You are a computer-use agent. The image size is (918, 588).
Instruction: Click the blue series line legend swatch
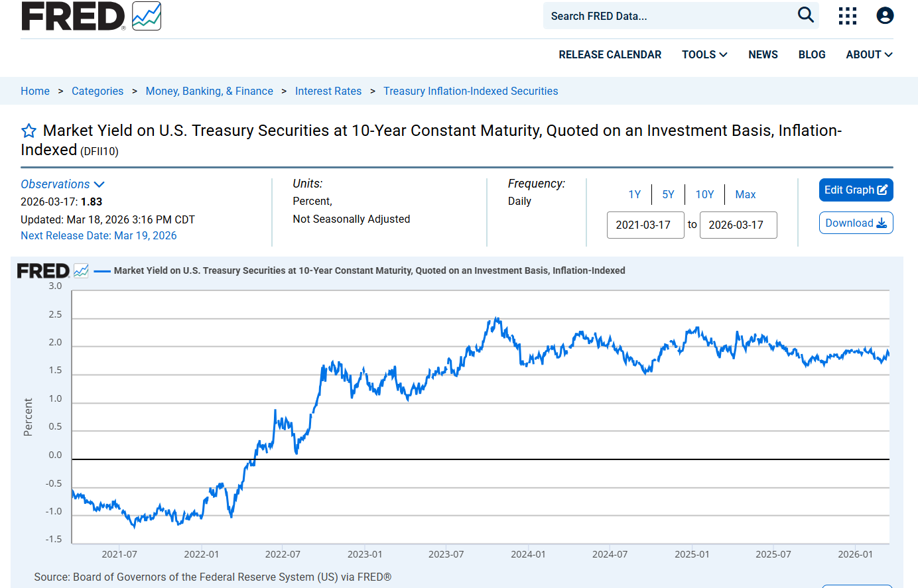click(102, 270)
